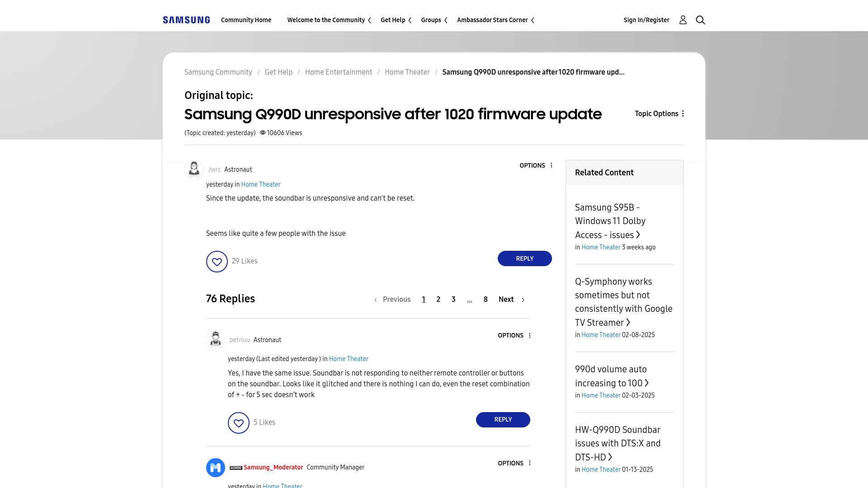This screenshot has width=868, height=488.
Task: Click the Samsung logo
Action: [186, 20]
